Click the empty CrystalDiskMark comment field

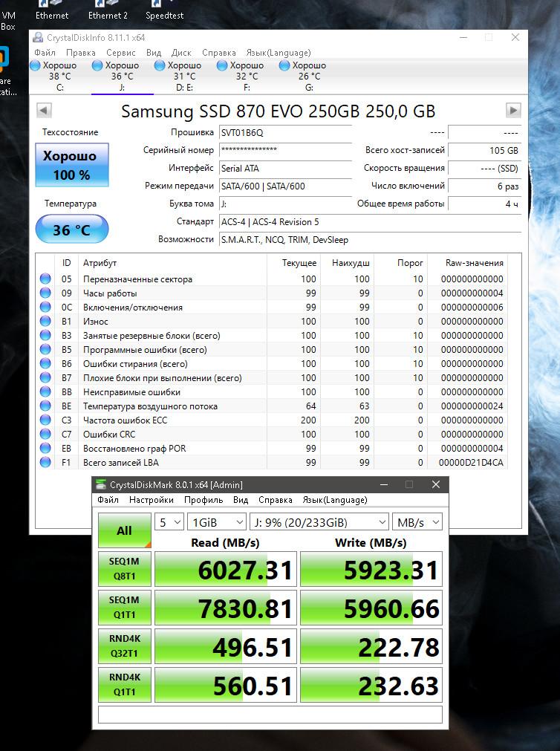click(x=270, y=715)
